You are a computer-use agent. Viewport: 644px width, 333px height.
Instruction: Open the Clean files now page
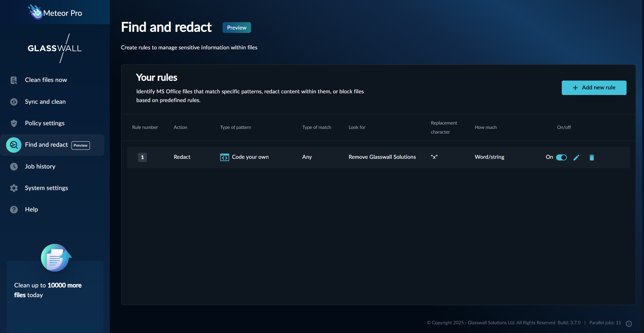(x=46, y=80)
